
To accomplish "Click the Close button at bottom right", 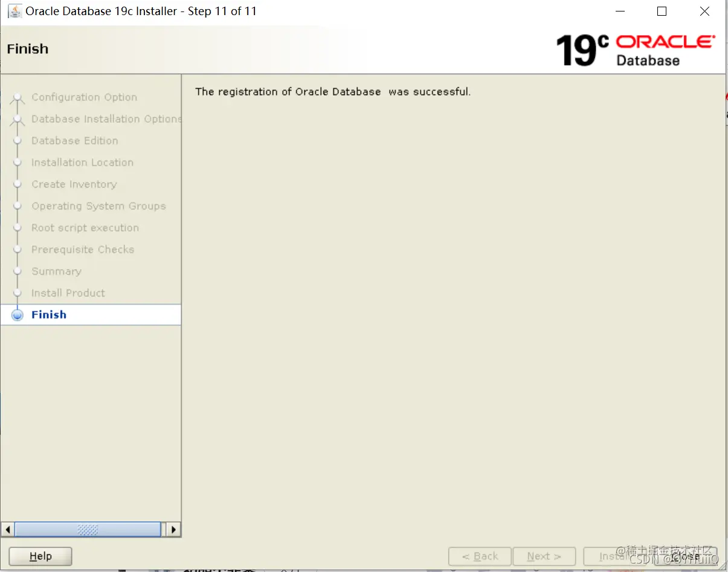I will pos(686,556).
